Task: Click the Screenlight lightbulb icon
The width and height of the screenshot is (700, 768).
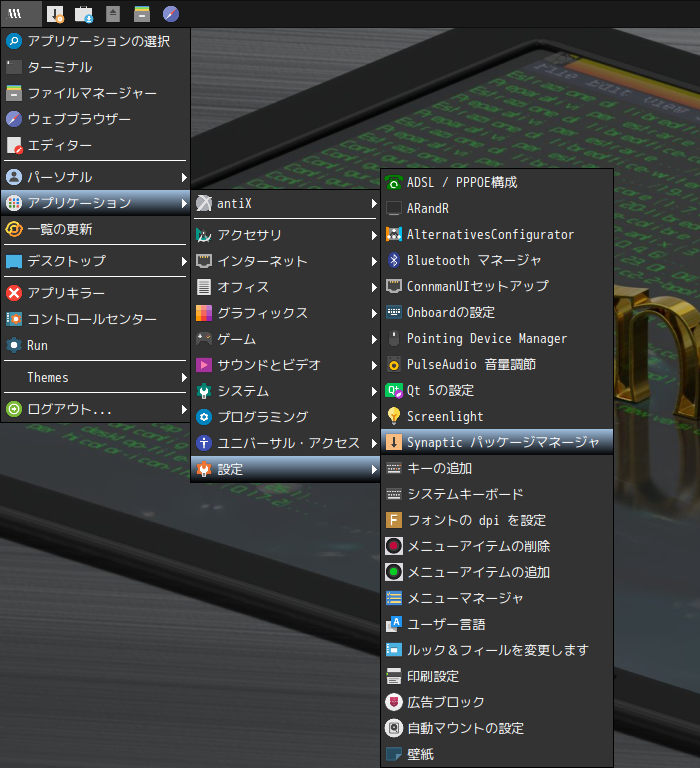Action: point(394,416)
